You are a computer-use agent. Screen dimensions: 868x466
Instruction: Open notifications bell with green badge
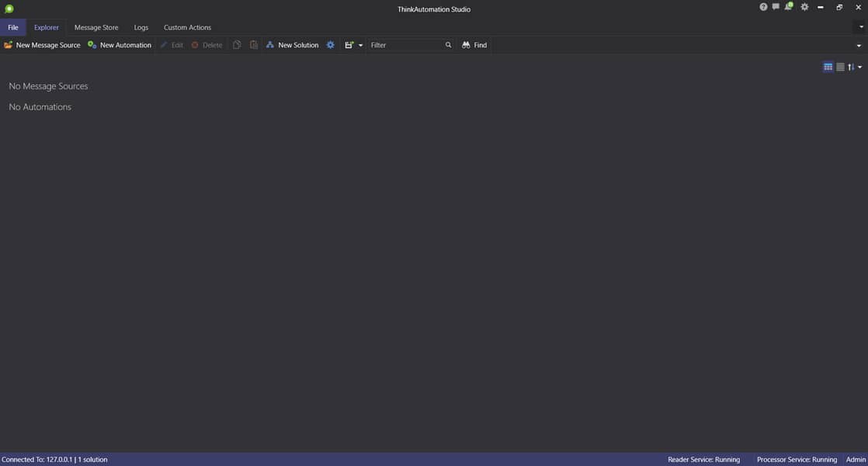click(788, 6)
